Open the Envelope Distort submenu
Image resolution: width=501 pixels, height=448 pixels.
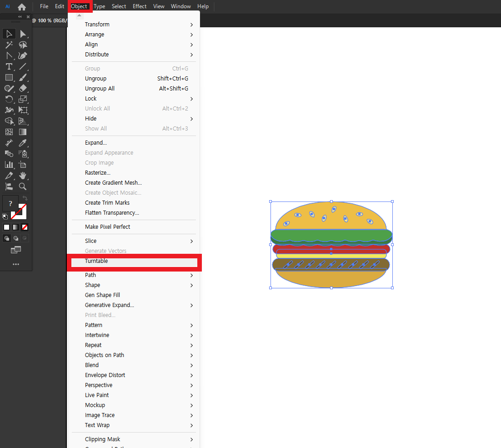134,375
